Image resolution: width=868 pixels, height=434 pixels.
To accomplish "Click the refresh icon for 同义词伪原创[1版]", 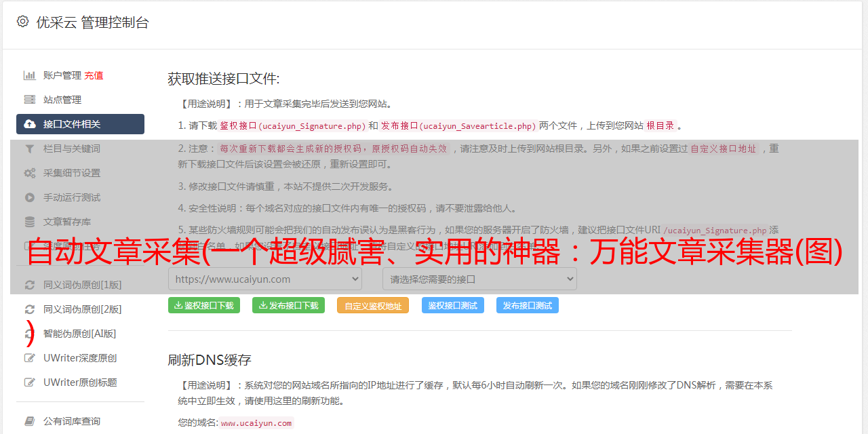I will click(30, 285).
